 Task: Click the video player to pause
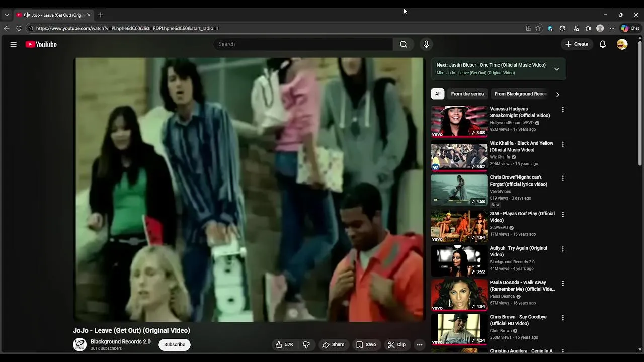250,190
